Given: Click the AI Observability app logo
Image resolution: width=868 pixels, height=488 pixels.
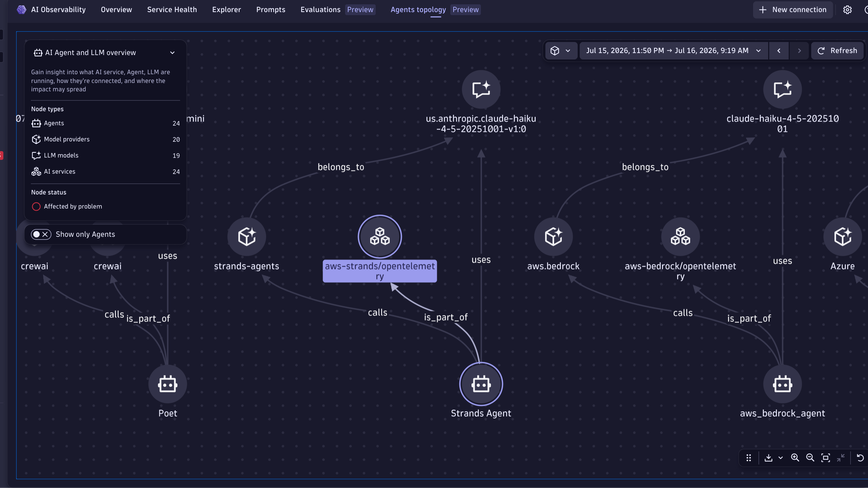Looking at the screenshot, I should [22, 9].
